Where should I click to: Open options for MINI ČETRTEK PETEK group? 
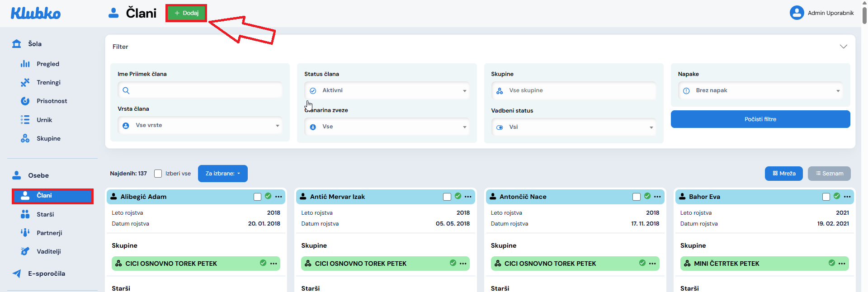click(842, 264)
